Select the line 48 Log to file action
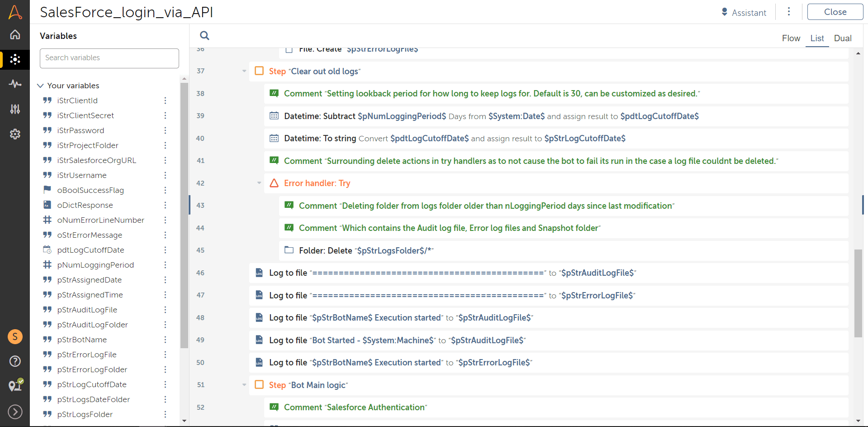This screenshot has height=427, width=868. click(x=549, y=317)
